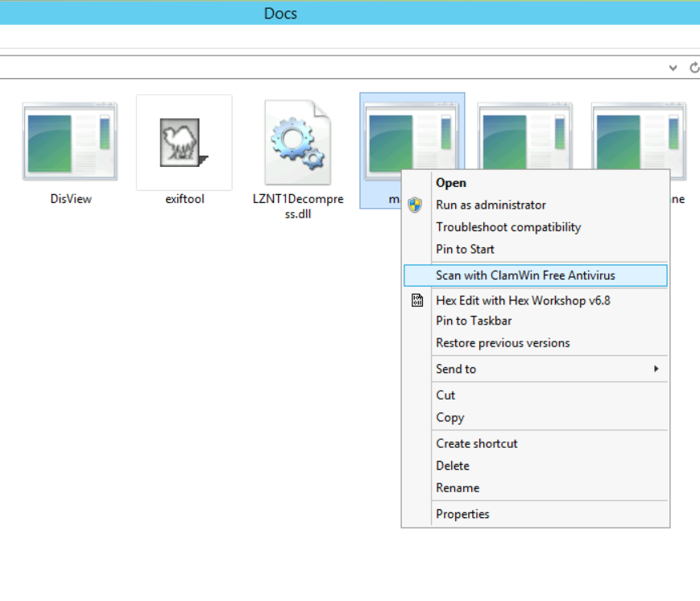Screen dimensions: 700x601
Task: Click Cut in the context menu
Action: point(445,395)
